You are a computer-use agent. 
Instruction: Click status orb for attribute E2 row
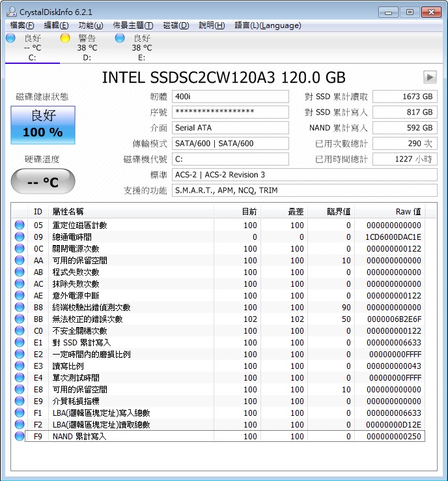click(x=20, y=354)
